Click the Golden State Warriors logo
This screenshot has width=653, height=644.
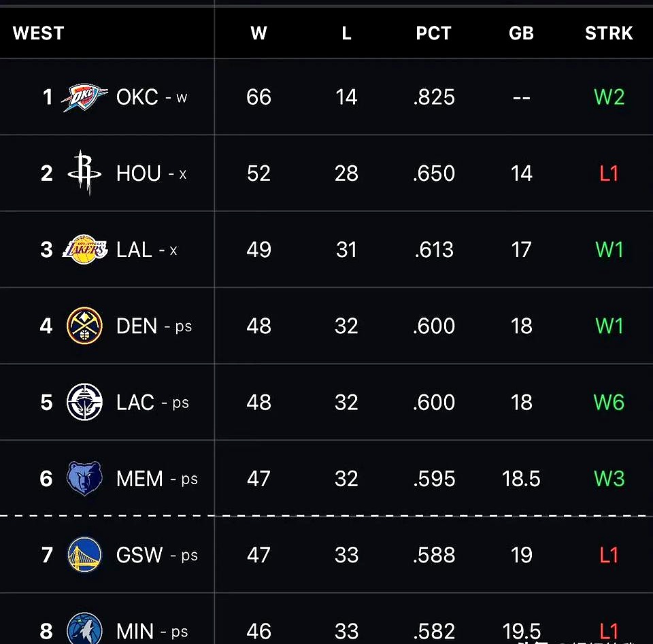(x=84, y=555)
